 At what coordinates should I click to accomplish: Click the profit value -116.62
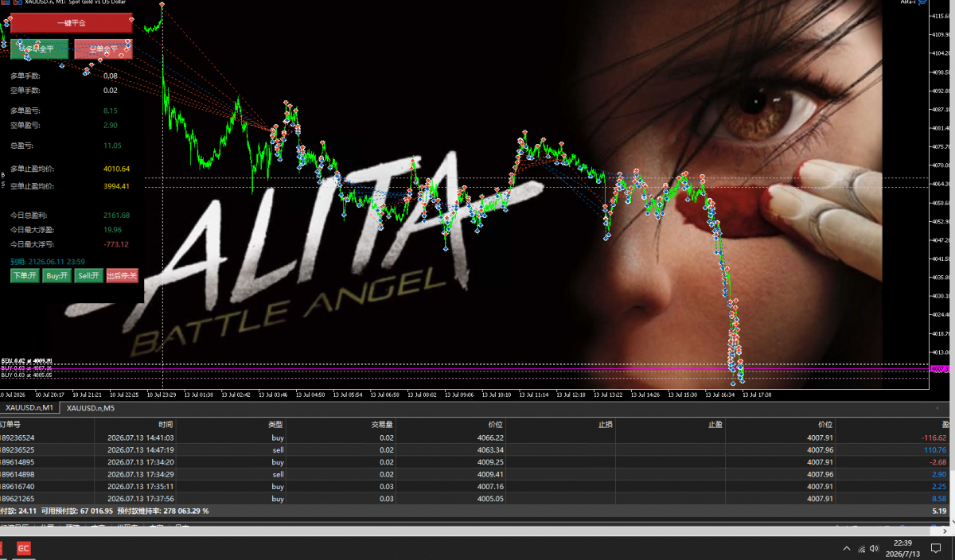(934, 437)
